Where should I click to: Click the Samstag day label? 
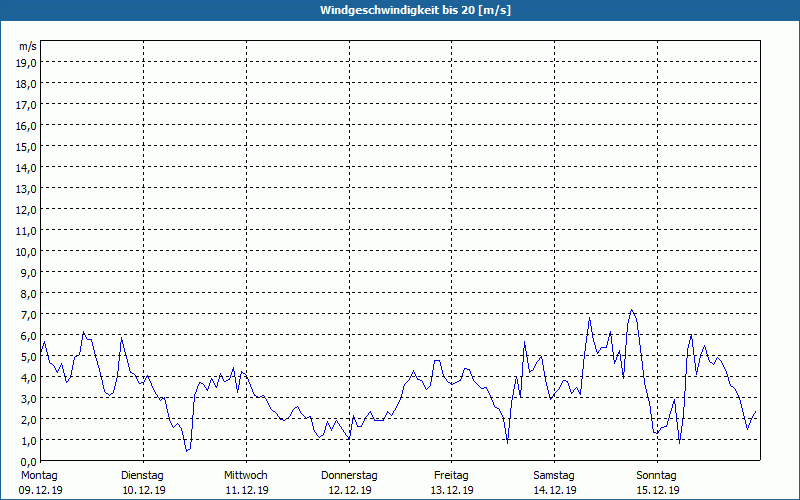click(x=554, y=475)
